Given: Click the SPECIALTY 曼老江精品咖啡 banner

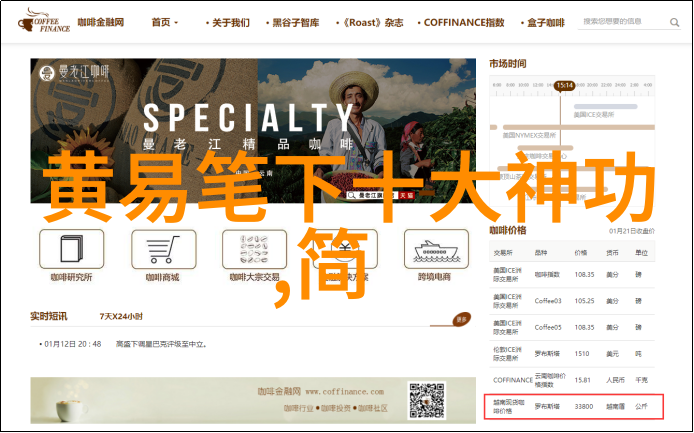Looking at the screenshot, I should (253, 131).
